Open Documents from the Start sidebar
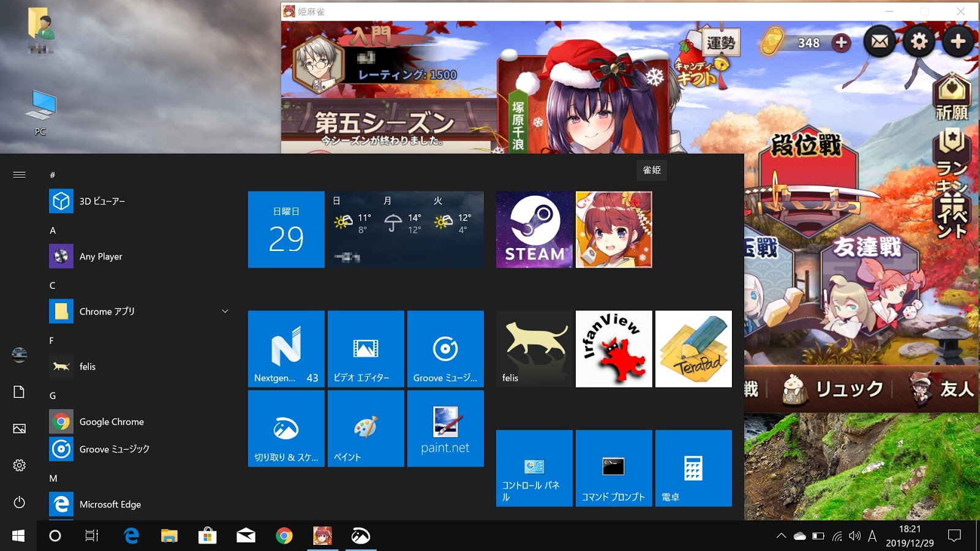The height and width of the screenshot is (551, 980). point(19,392)
